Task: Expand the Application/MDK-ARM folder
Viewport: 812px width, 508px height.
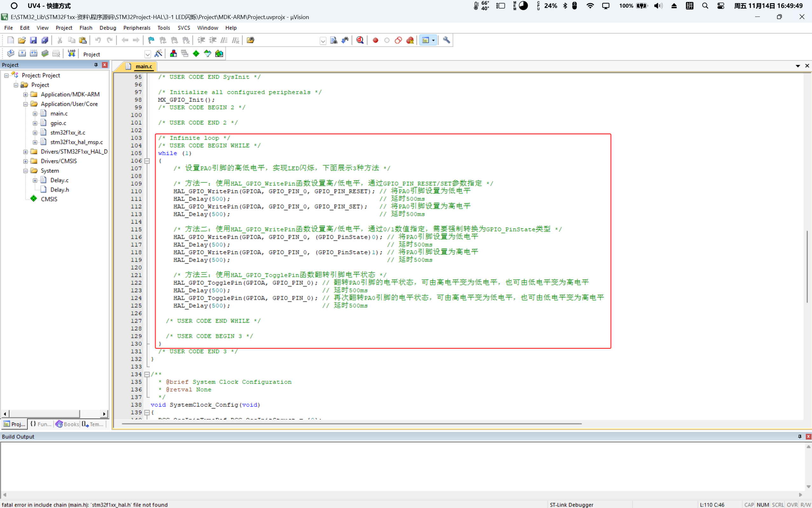Action: (25, 94)
